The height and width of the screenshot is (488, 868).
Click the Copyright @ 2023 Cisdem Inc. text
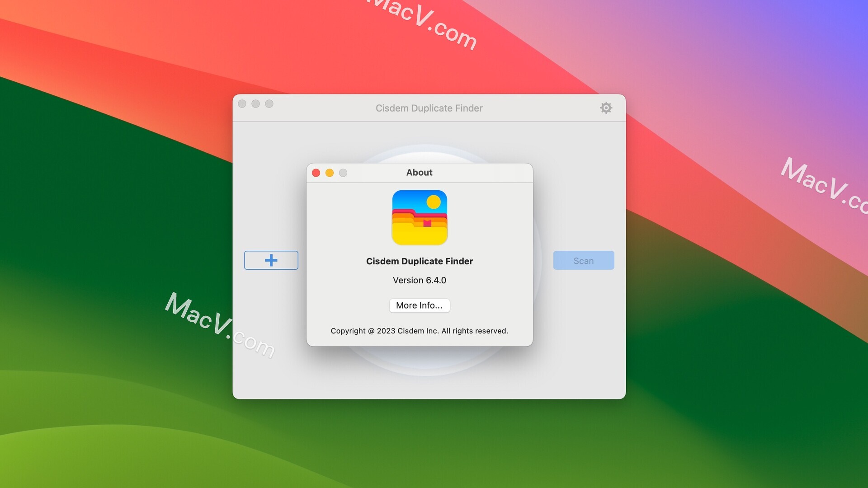(x=420, y=331)
